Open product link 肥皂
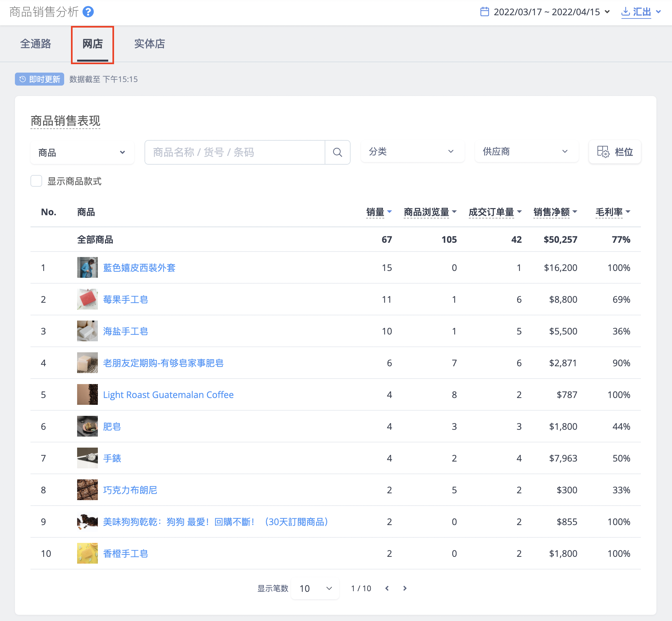Image resolution: width=672 pixels, height=621 pixels. 112,426
